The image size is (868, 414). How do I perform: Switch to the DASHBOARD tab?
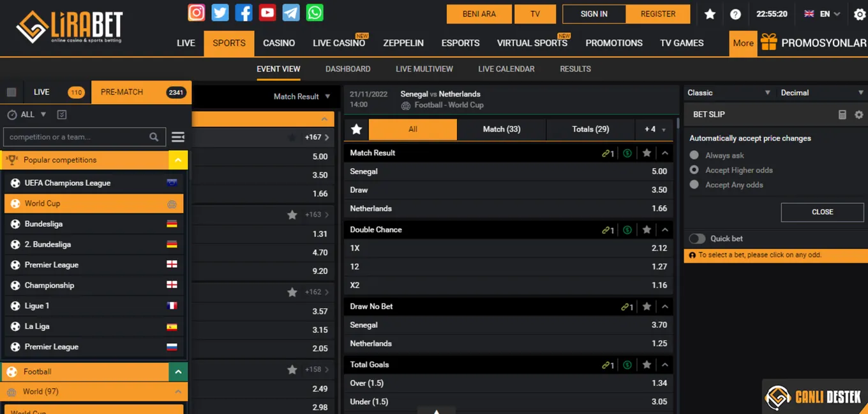(x=348, y=69)
